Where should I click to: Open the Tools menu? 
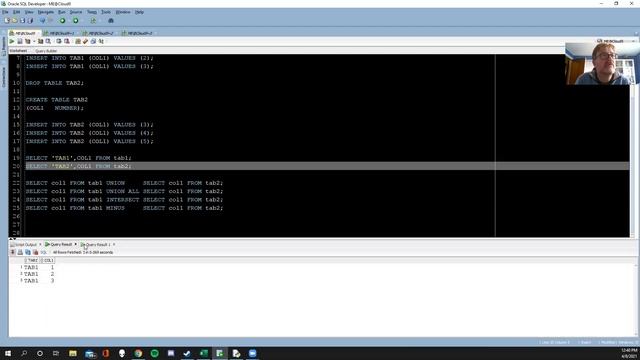106,12
